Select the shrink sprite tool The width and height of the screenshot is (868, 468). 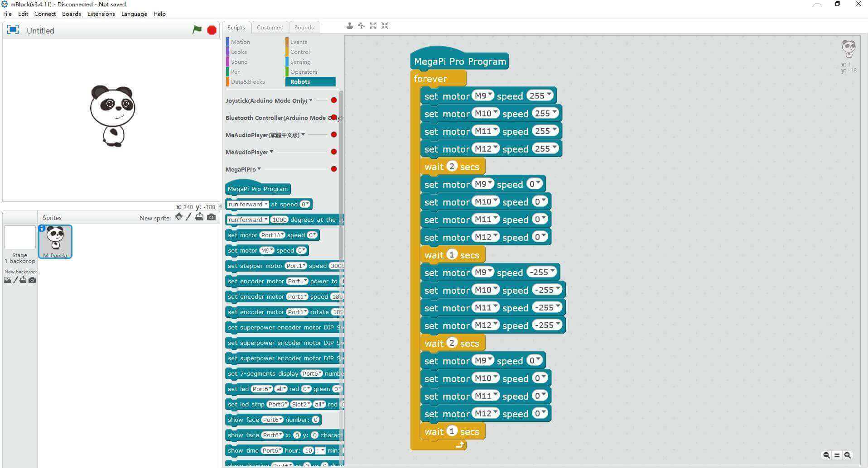click(385, 26)
